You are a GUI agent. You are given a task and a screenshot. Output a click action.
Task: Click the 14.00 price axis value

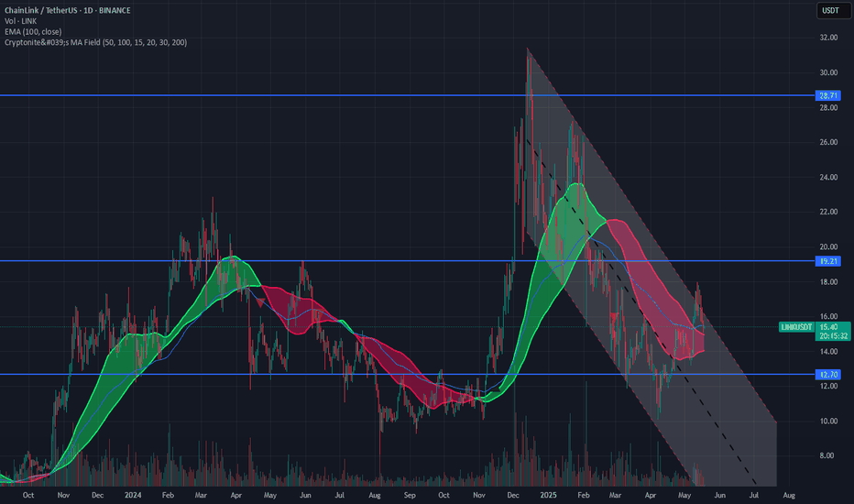[x=828, y=352]
